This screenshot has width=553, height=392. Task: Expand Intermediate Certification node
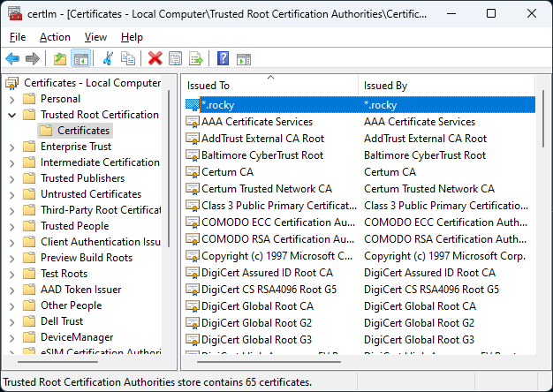tap(12, 163)
